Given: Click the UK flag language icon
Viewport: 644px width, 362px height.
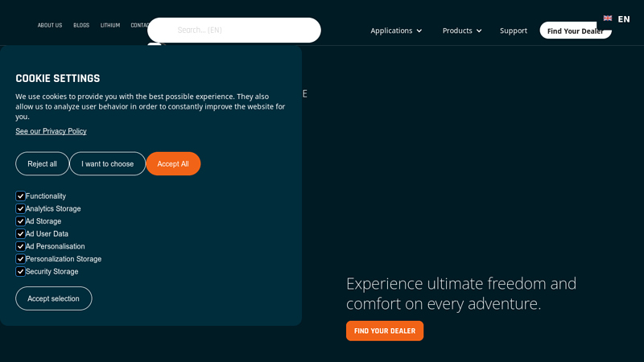Looking at the screenshot, I should click(608, 19).
